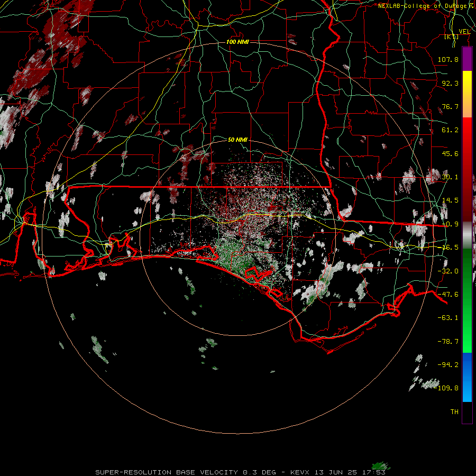Select the -0.9 scale value

pos(450,224)
